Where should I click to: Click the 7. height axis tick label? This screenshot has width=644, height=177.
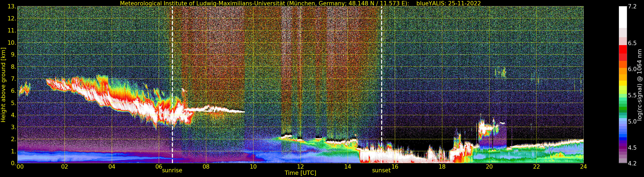(14, 79)
